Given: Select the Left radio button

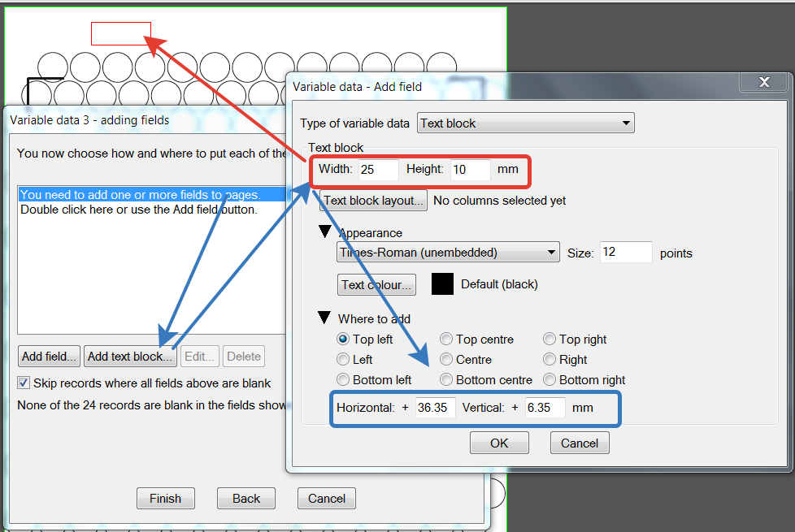Looking at the screenshot, I should click(x=343, y=359).
